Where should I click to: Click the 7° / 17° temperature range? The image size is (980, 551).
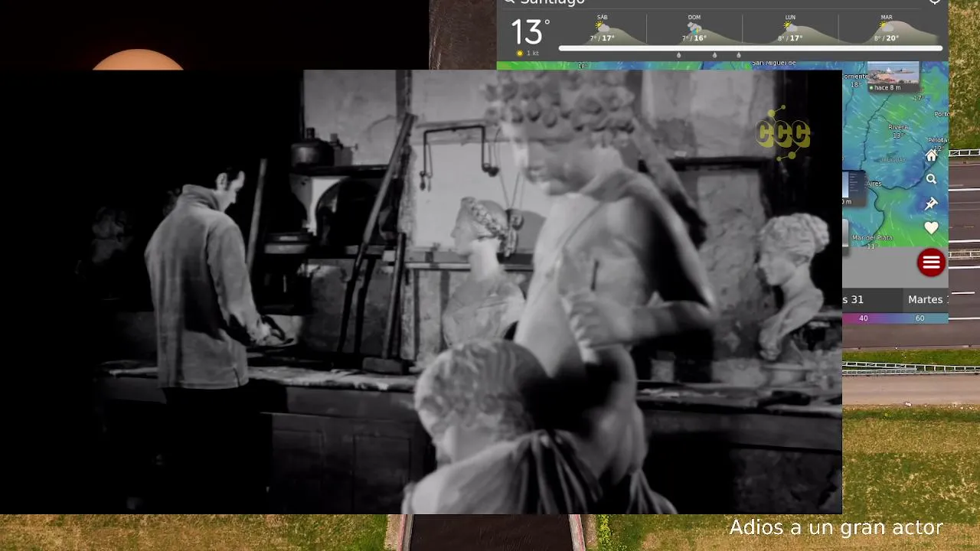point(603,37)
